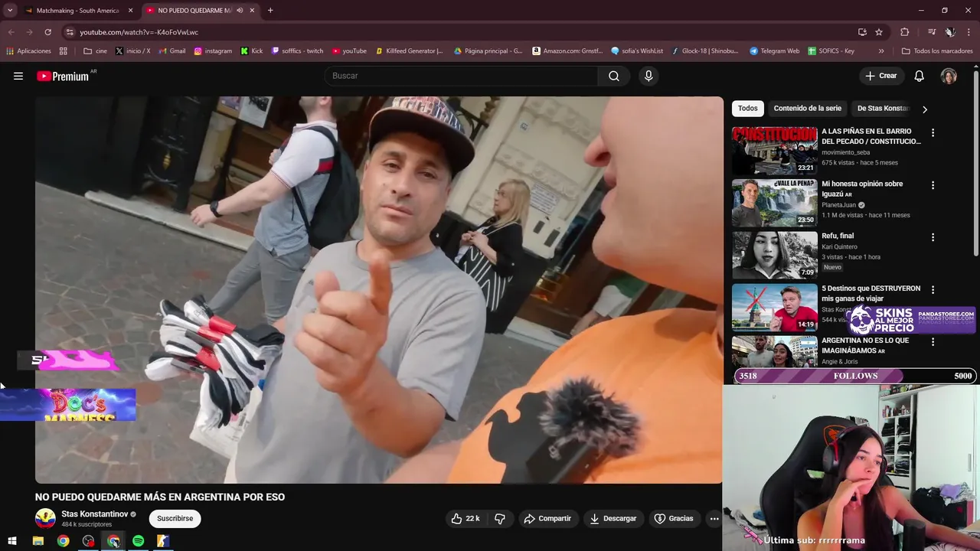This screenshot has height=551, width=980.
Task: Download the video with Descargar
Action: click(613, 519)
